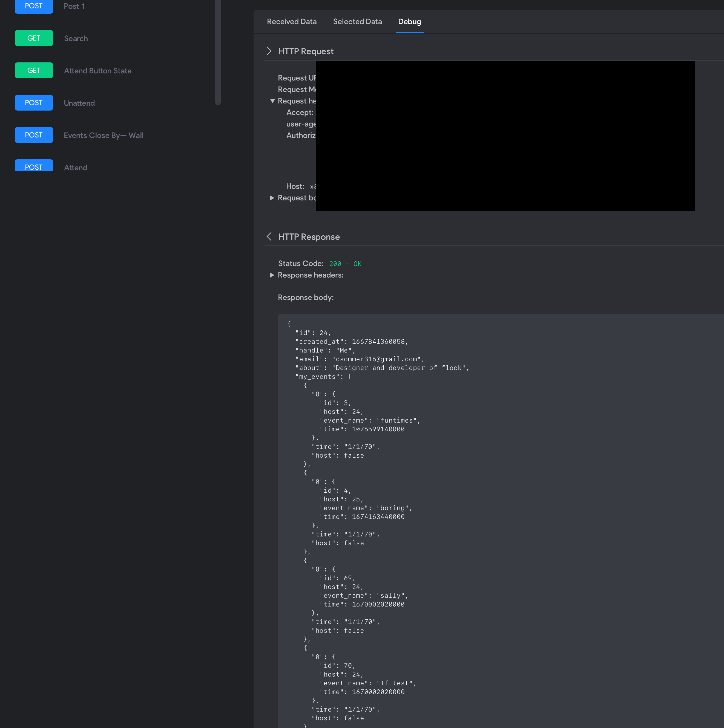Click the "id": 69 line
724x728 pixels.
coord(337,578)
